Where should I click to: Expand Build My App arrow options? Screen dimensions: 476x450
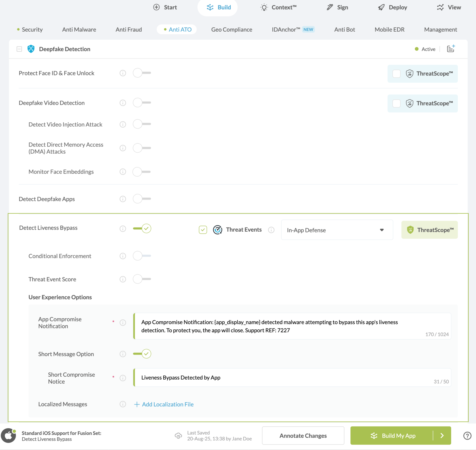pyautogui.click(x=442, y=436)
